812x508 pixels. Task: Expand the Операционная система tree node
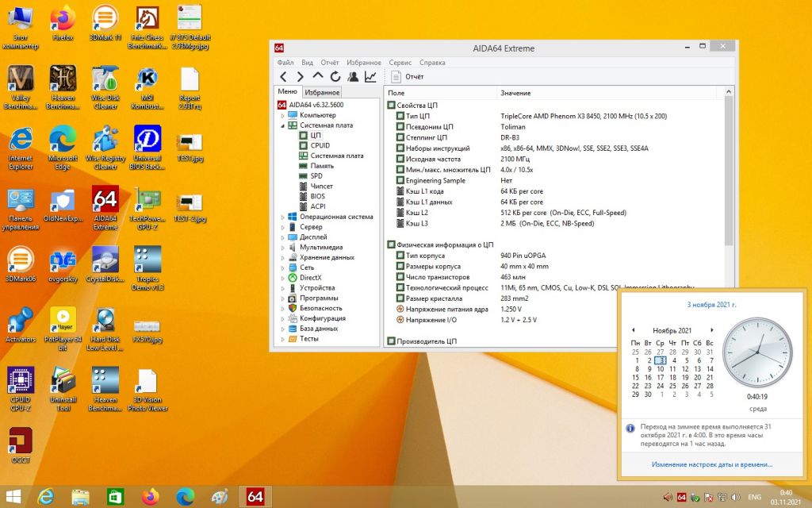(283, 217)
